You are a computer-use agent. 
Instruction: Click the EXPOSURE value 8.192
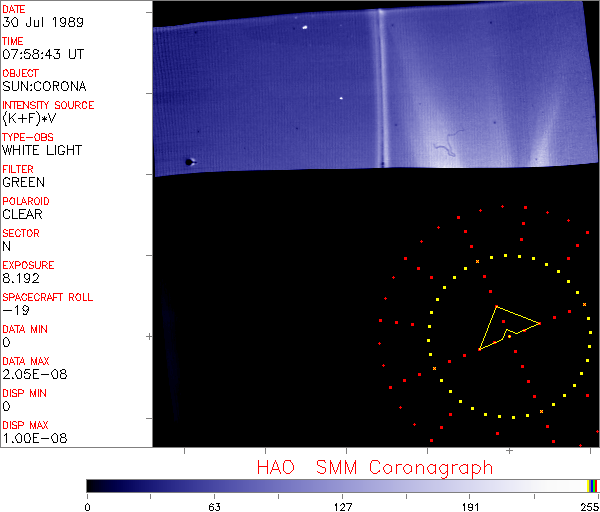point(22,278)
